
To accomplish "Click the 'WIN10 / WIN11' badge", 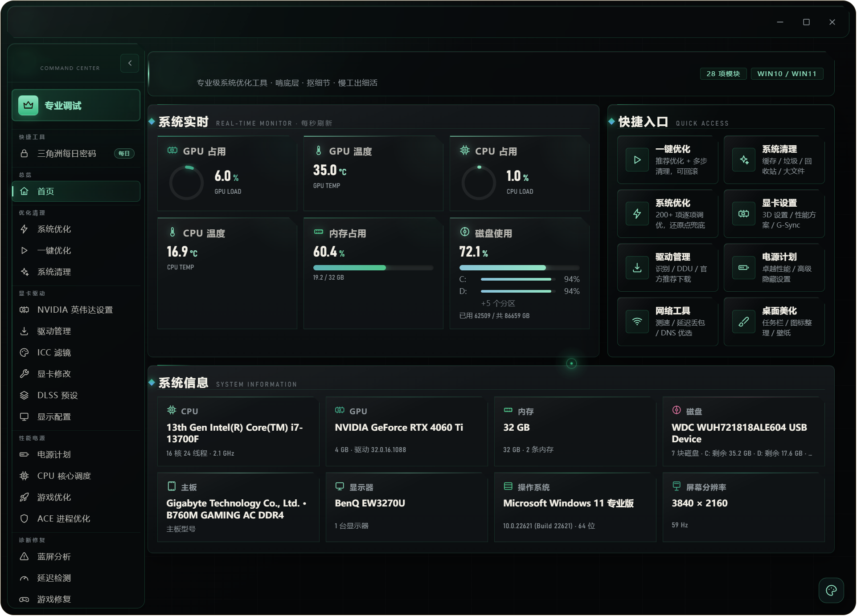I will pyautogui.click(x=787, y=74).
